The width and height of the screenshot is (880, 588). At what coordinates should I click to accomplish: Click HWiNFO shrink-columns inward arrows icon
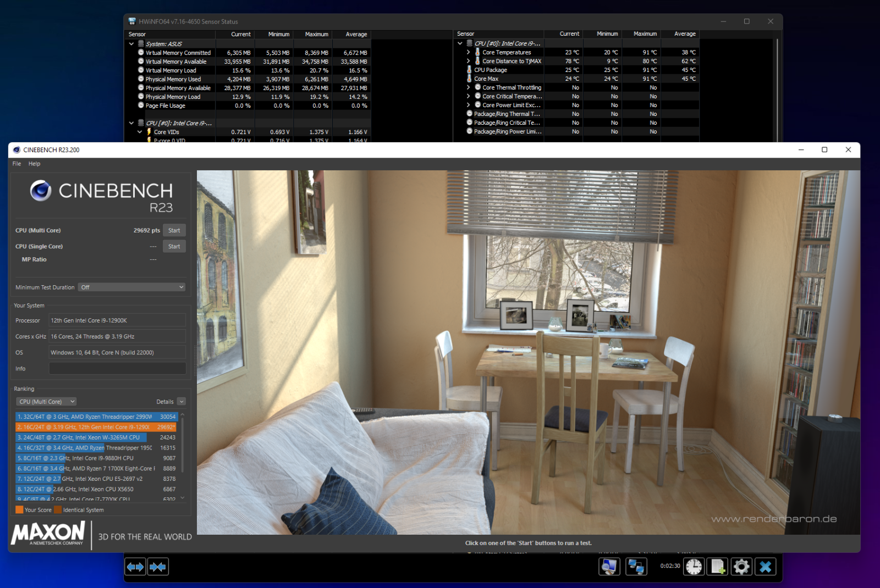click(x=158, y=567)
